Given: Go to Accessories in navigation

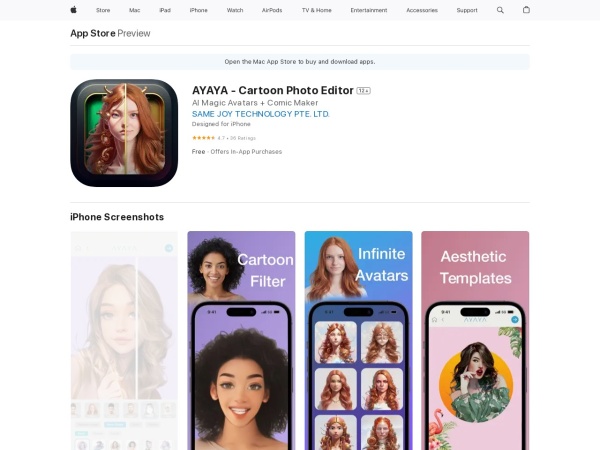Looking at the screenshot, I should click(x=422, y=10).
